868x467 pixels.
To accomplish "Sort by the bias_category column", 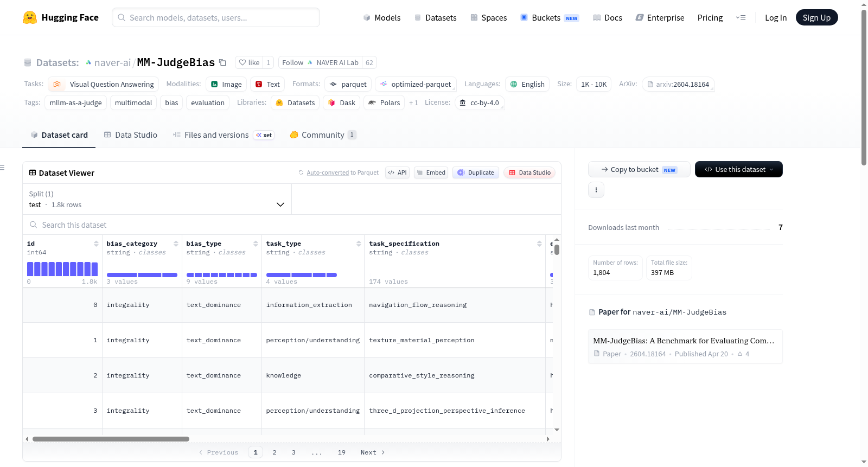I will [x=176, y=244].
